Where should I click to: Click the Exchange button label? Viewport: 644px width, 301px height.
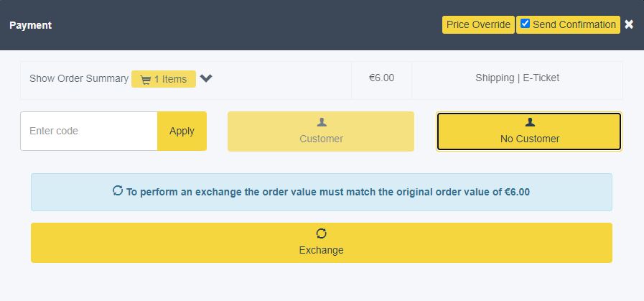pos(321,250)
